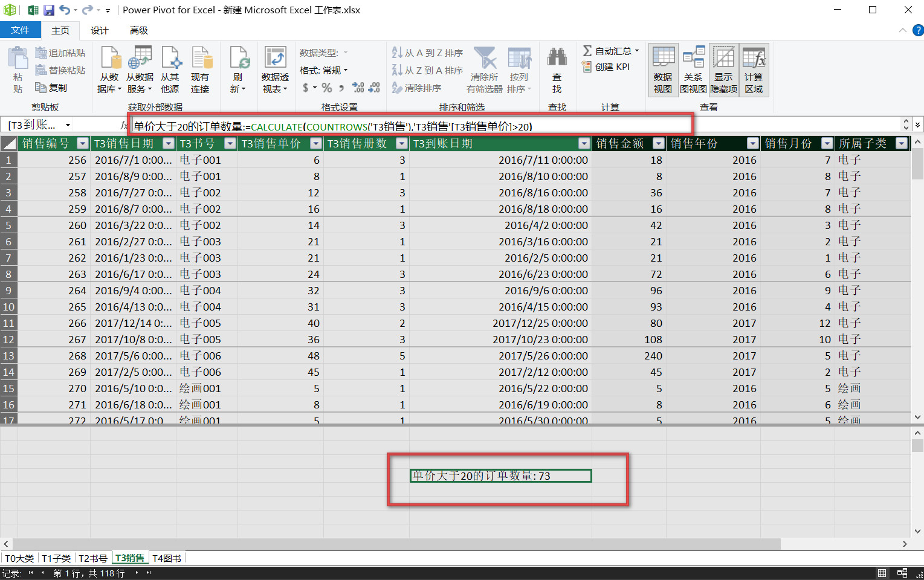Open the T3到账日期 column filter dropdown
The height and width of the screenshot is (580, 924).
[x=584, y=144]
